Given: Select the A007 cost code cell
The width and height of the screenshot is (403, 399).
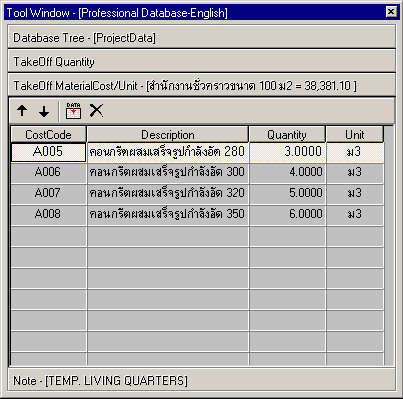Looking at the screenshot, I should [49, 193].
